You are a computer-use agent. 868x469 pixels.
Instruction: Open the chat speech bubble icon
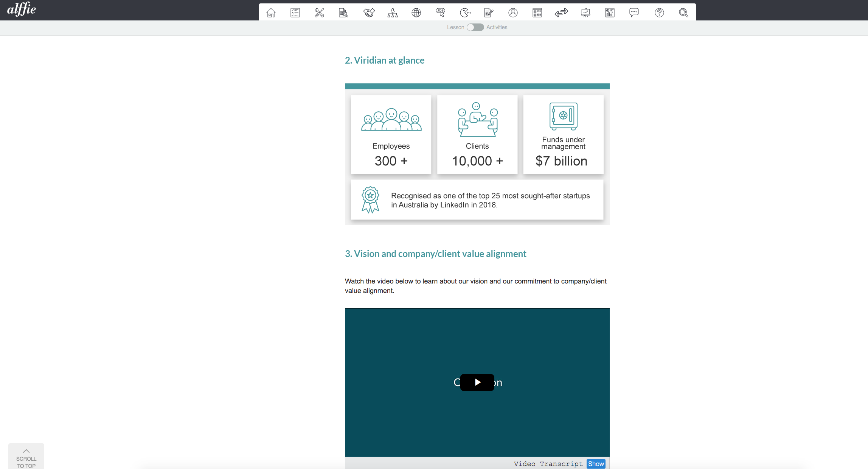(x=634, y=13)
